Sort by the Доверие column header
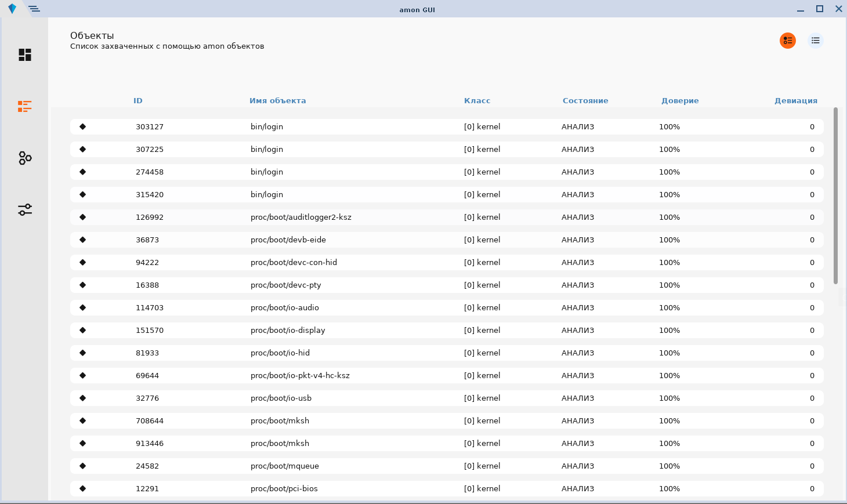Viewport: 847px width, 504px height. 679,101
